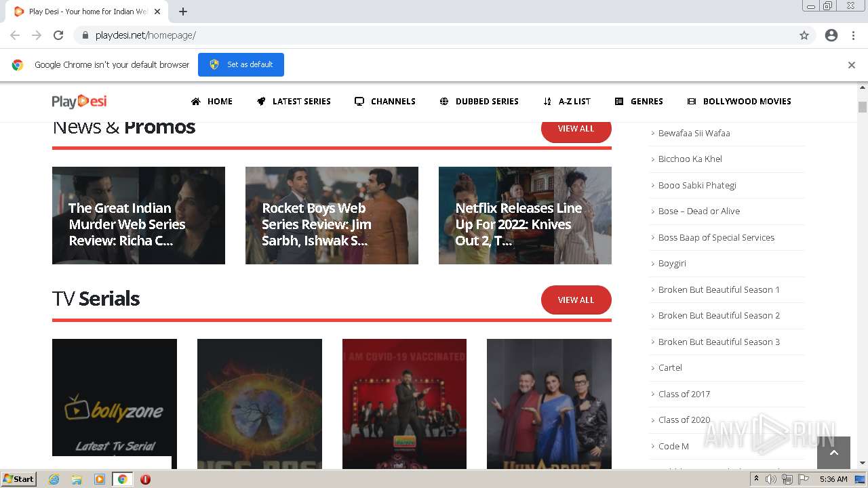Click the taskbar clock 5:36 AM

833,479
